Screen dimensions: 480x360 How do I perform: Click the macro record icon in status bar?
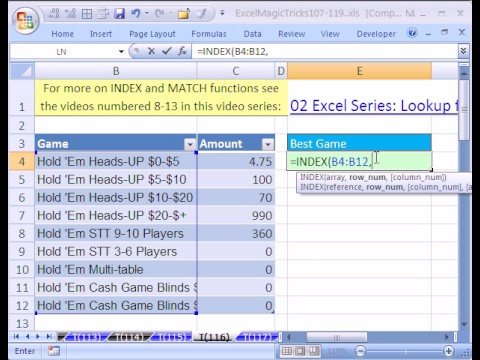[x=54, y=351]
